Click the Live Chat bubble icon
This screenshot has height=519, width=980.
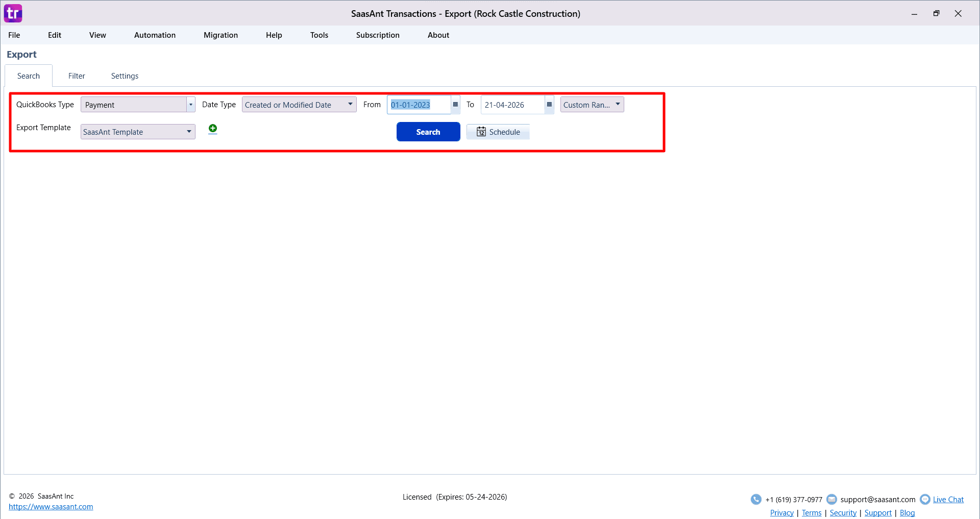tap(925, 499)
